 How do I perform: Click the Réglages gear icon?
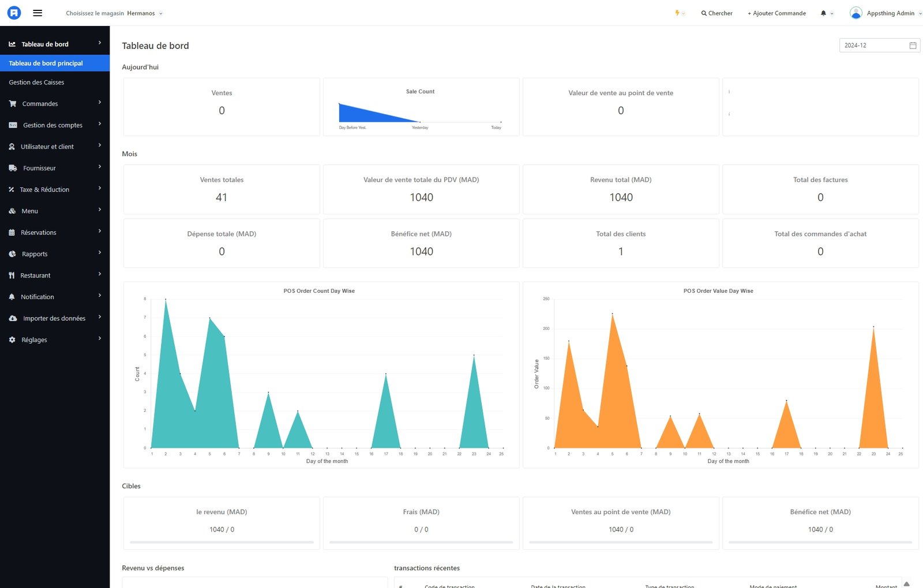pyautogui.click(x=12, y=340)
